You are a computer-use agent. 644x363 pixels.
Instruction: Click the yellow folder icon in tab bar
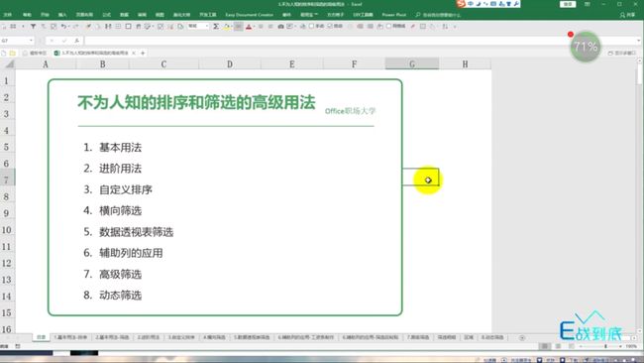click(13, 53)
